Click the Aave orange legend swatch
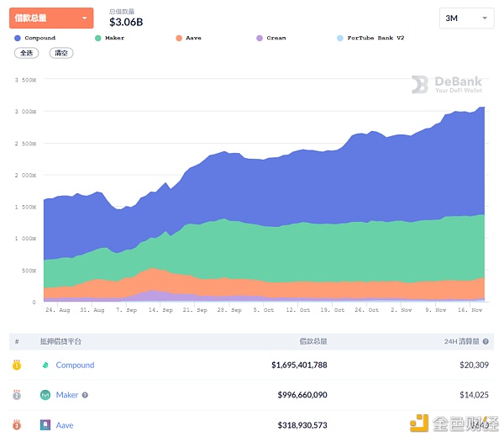The image size is (504, 437). [179, 39]
